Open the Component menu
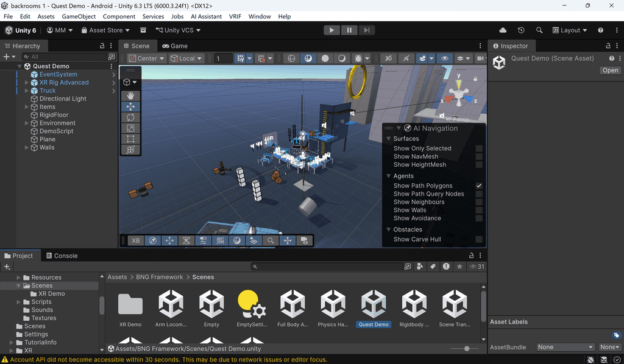The height and width of the screenshot is (364, 624). coord(119,16)
